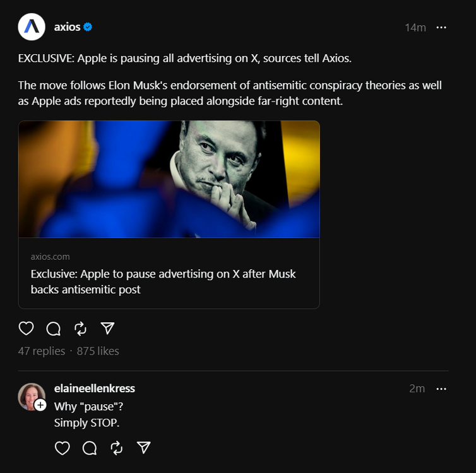
Task: View the 47 replies
Action: coord(42,351)
